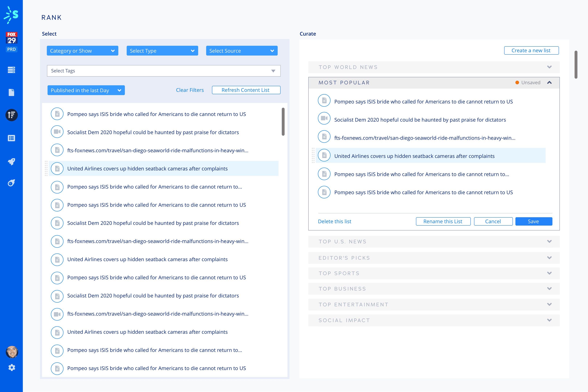The height and width of the screenshot is (392, 588).
Task: Click the Rank sort icon in sidebar
Action: tap(11, 115)
